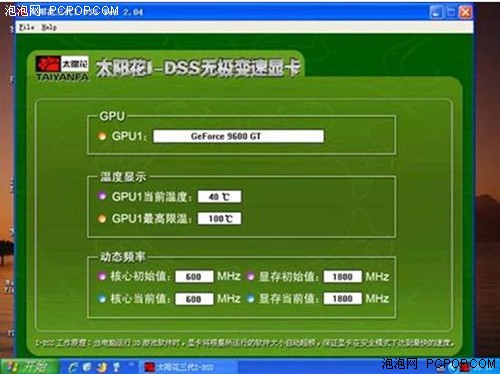
Task: Click the blue indicator for 显存当前值
Action: coord(251,299)
